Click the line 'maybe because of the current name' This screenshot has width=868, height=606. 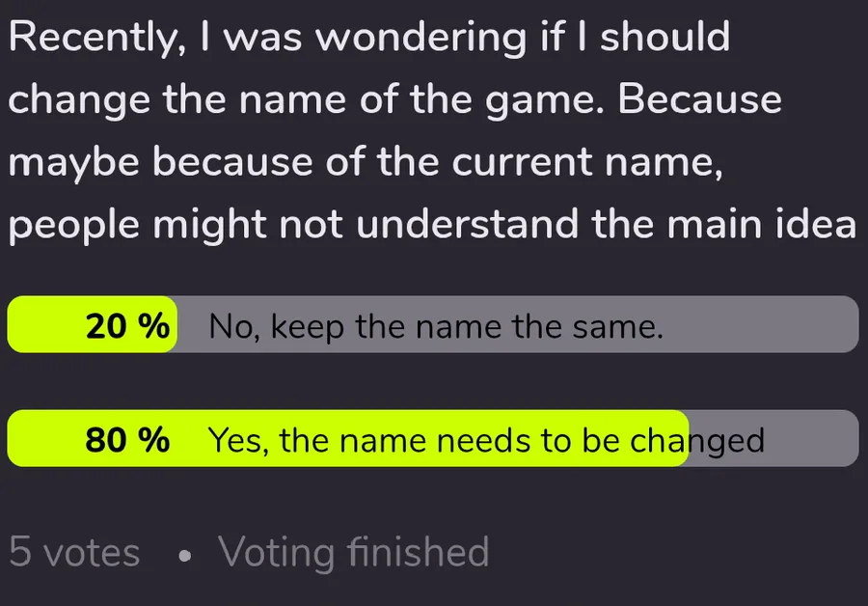click(366, 162)
